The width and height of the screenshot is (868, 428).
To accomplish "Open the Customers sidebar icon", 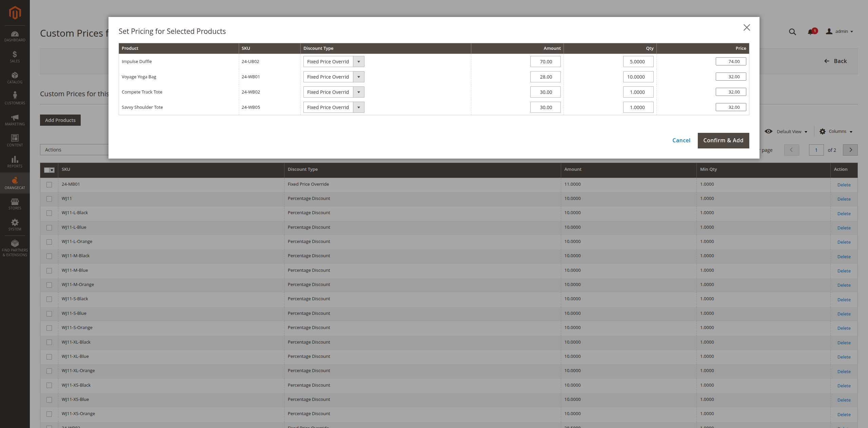I will pos(15,98).
